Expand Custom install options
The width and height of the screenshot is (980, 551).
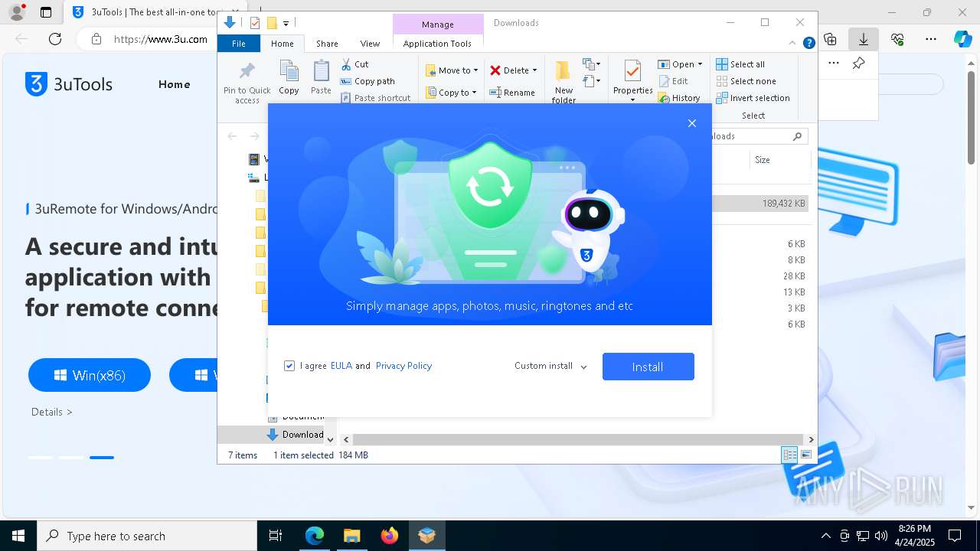click(550, 366)
